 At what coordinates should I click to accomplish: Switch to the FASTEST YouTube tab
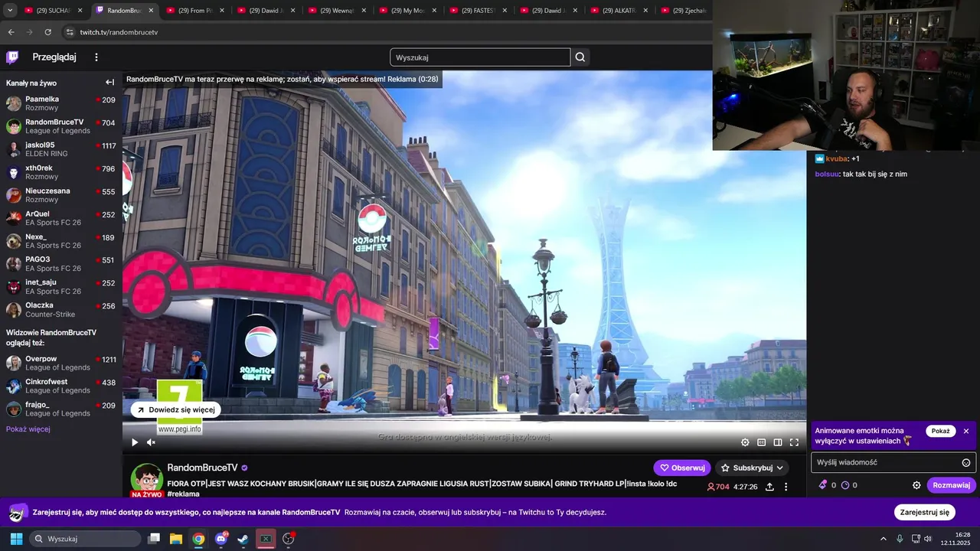click(479, 11)
